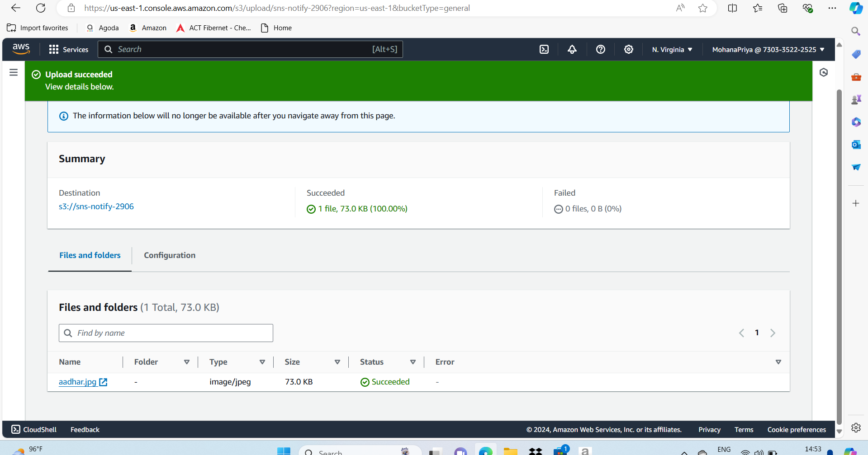Click the browser back arrow
868x455 pixels.
[16, 8]
